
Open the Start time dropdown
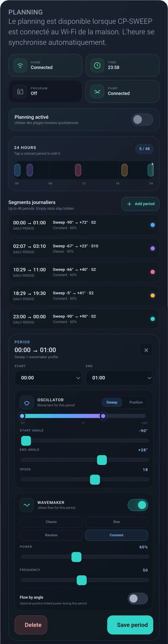pos(48,378)
